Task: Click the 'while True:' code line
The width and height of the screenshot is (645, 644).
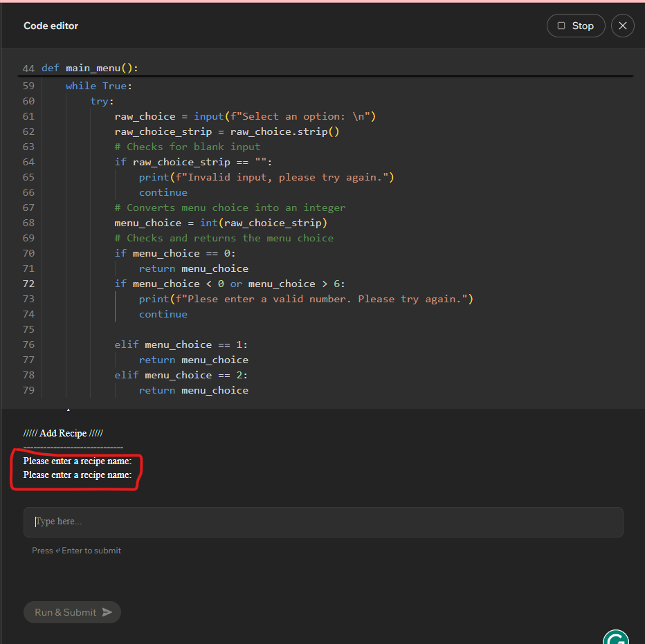Action: tap(99, 86)
